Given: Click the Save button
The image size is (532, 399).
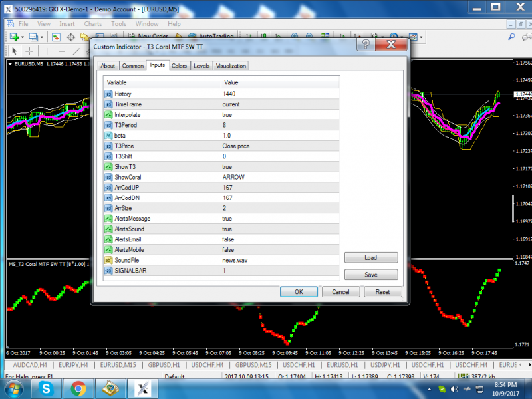Looking at the screenshot, I should 371,275.
